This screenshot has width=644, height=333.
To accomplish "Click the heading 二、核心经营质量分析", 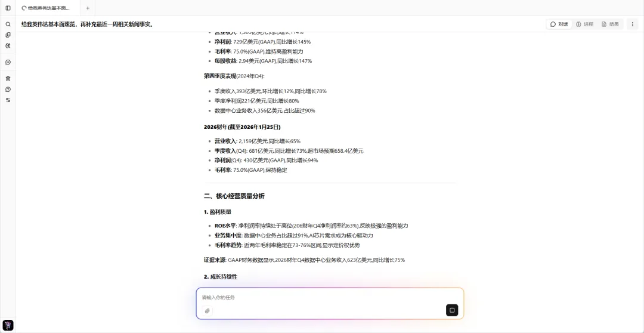I will point(234,196).
